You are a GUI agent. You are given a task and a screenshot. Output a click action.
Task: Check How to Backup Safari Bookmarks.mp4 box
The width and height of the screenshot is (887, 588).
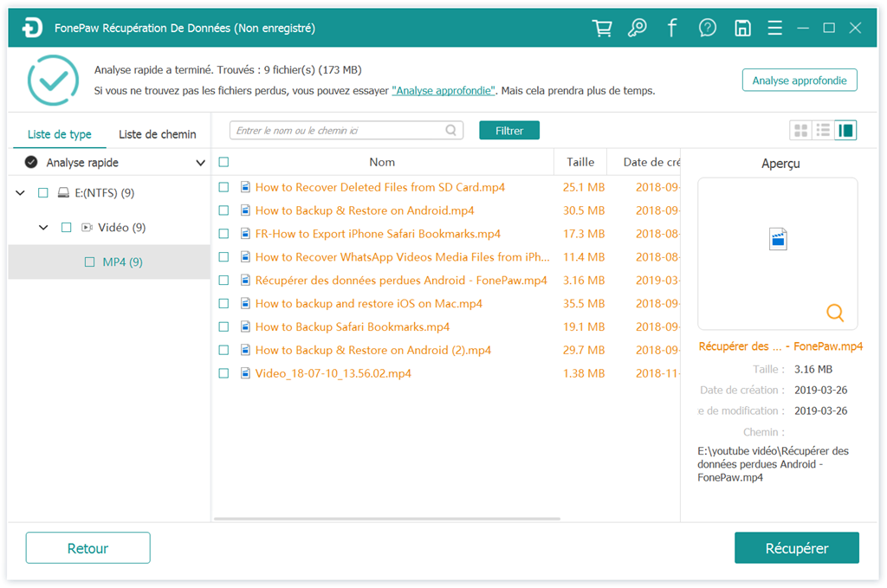pyautogui.click(x=224, y=326)
